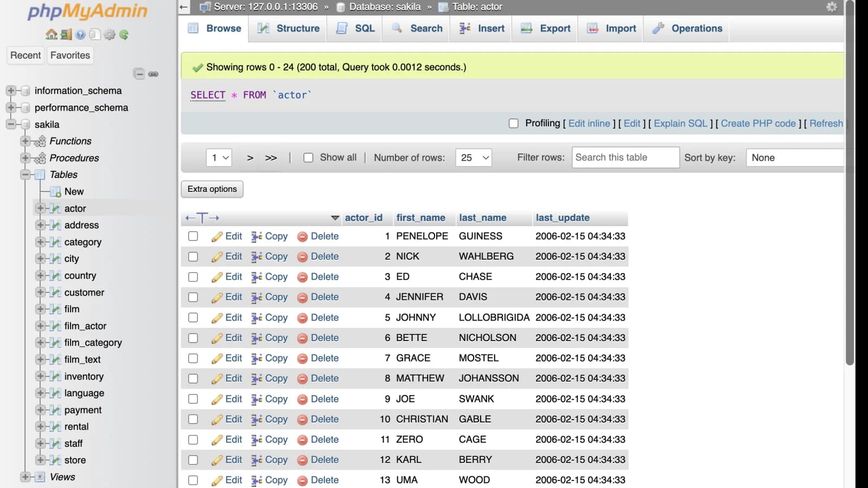The width and height of the screenshot is (868, 488).
Task: Click the Copy icon for BETTE row
Action: click(257, 338)
